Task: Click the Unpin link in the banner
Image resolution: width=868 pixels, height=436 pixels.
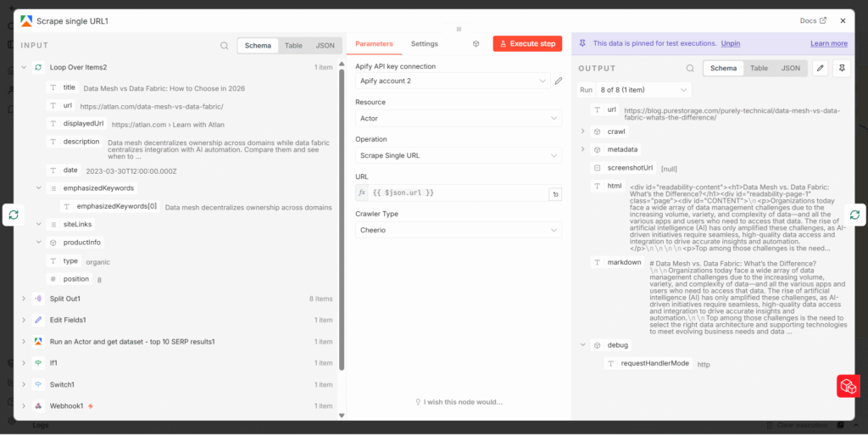Action: click(x=730, y=43)
